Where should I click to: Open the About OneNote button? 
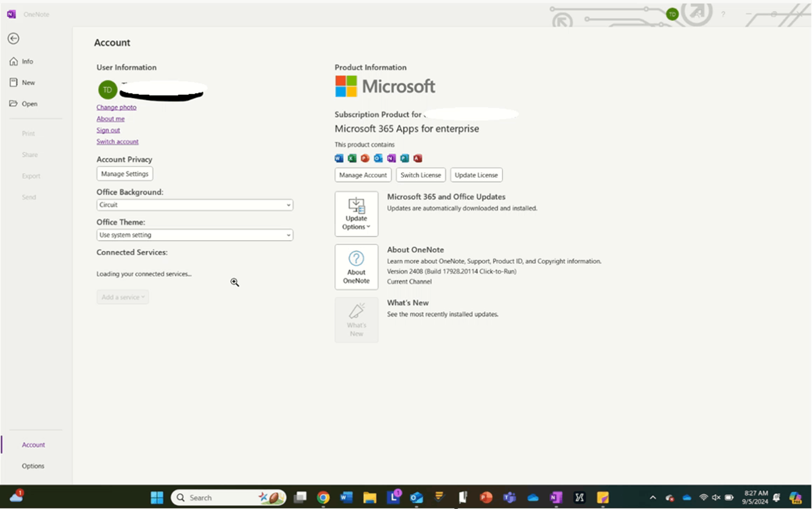(x=356, y=267)
